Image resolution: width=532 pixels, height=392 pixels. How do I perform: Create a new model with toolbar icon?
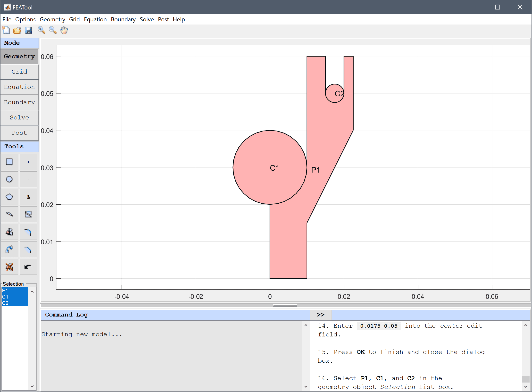pos(6,30)
